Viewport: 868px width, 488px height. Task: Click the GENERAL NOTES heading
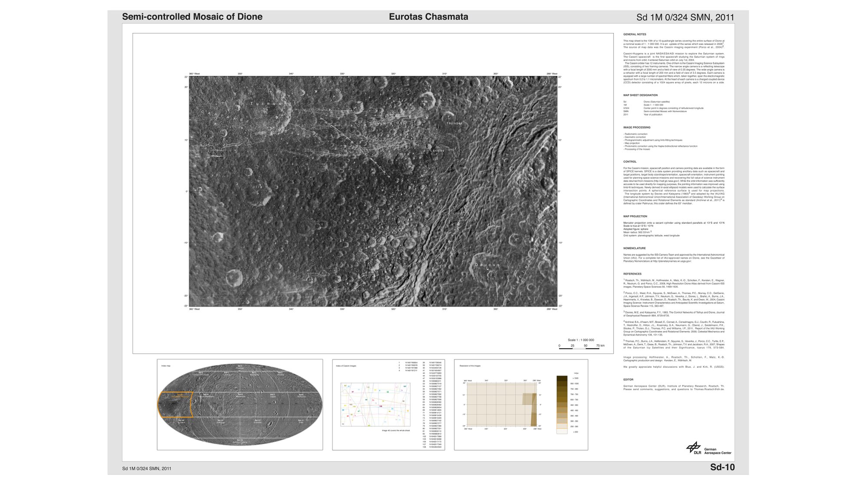(x=635, y=34)
